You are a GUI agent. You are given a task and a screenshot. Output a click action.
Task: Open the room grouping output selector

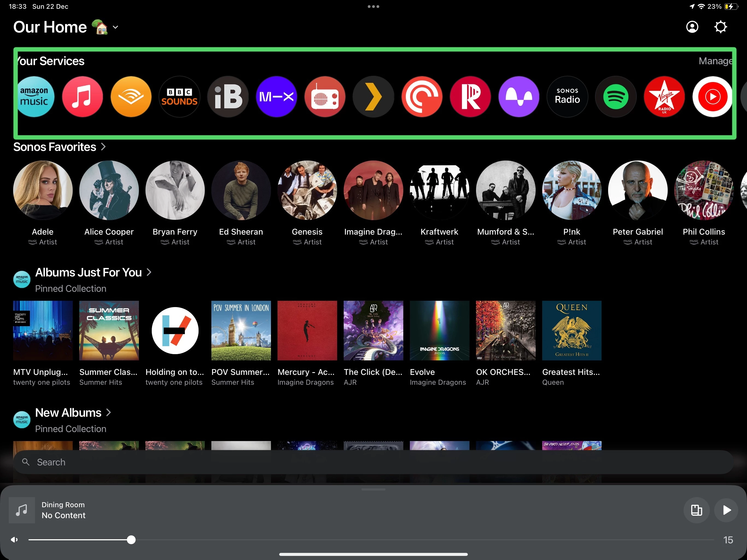point(696,510)
